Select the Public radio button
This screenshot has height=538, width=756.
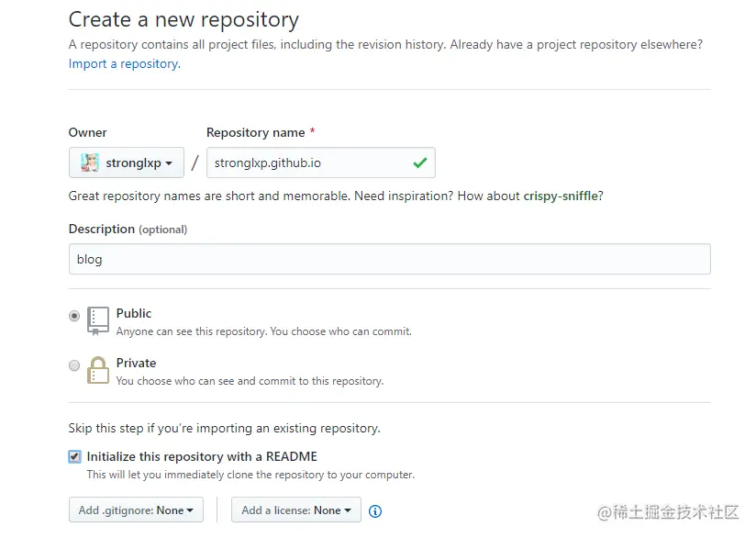(74, 316)
